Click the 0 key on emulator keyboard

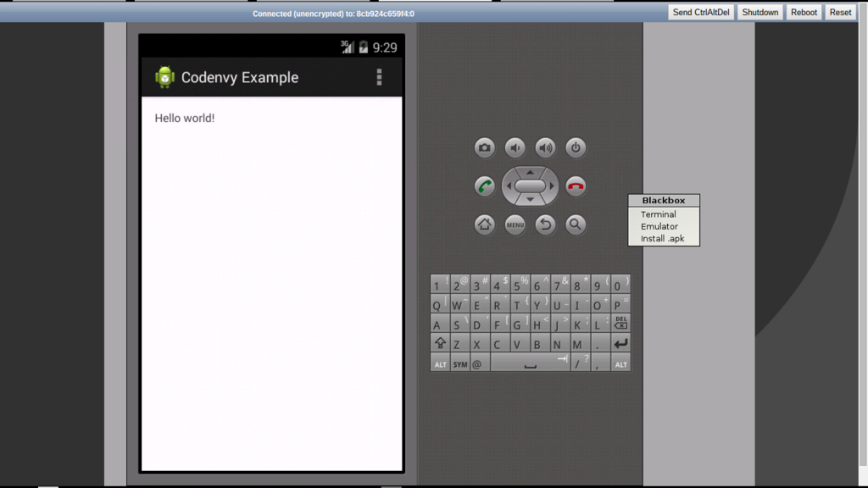click(620, 285)
